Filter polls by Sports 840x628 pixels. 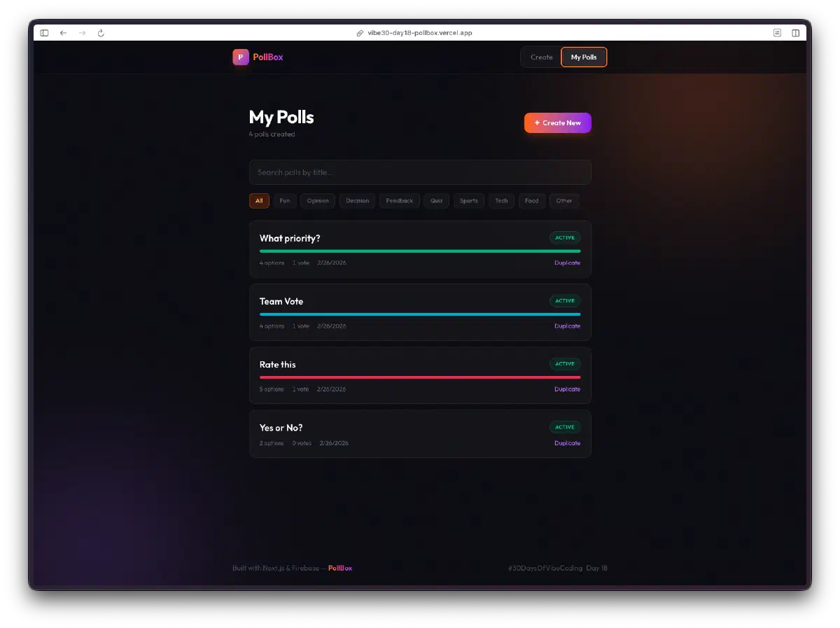coord(469,201)
